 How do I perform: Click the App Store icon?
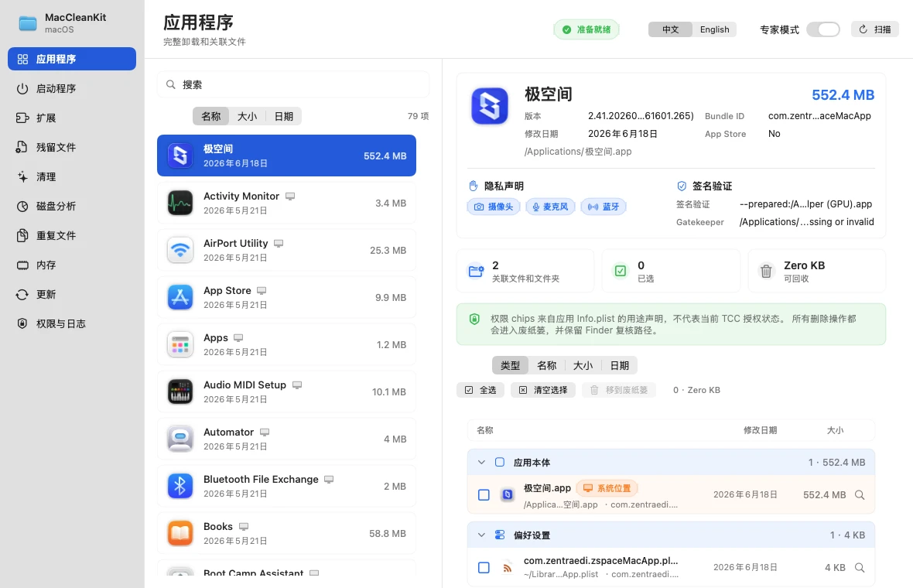180,298
